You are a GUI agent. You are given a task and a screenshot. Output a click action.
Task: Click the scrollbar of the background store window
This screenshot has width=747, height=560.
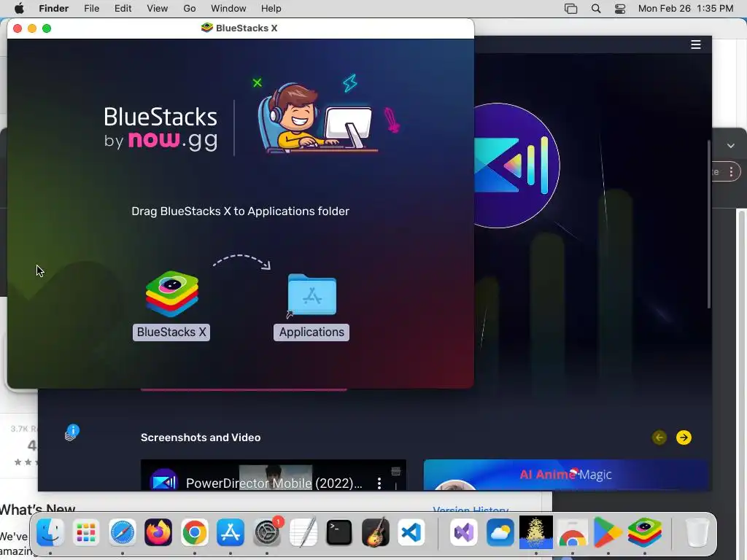pos(709,224)
